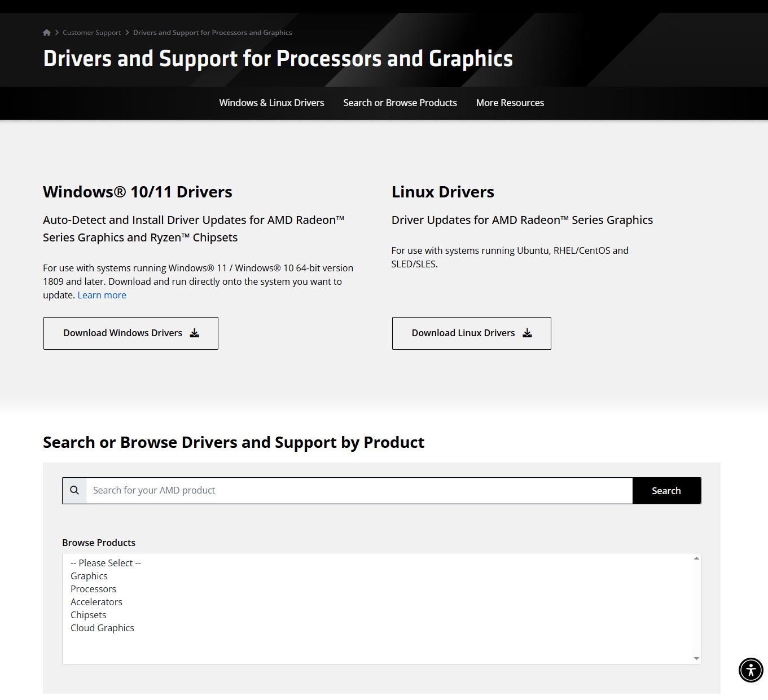Follow the Learn more link
The image size is (768, 700).
point(102,295)
